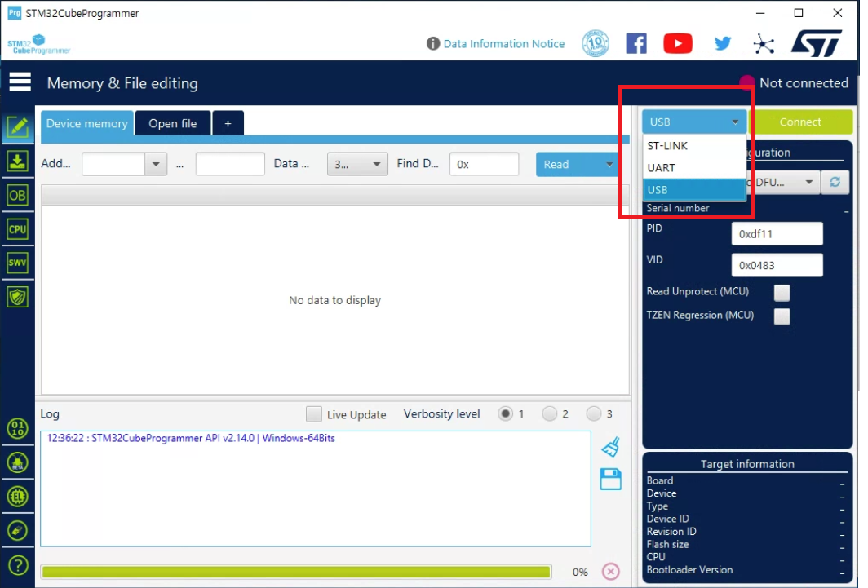Click the log entry about API v2.14.0

tap(191, 438)
